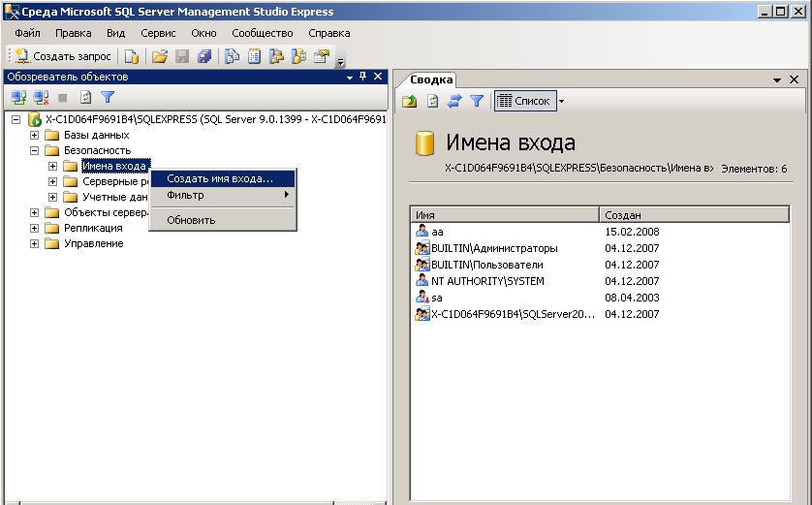Select the BUILTIN\Пользователи login row

[600, 265]
